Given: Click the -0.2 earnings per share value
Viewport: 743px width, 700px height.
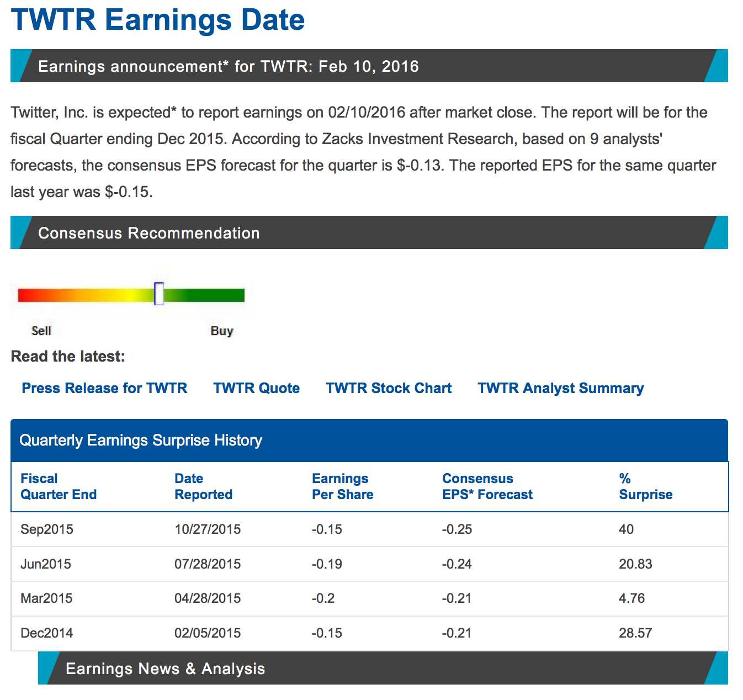Looking at the screenshot, I should pyautogui.click(x=323, y=598).
